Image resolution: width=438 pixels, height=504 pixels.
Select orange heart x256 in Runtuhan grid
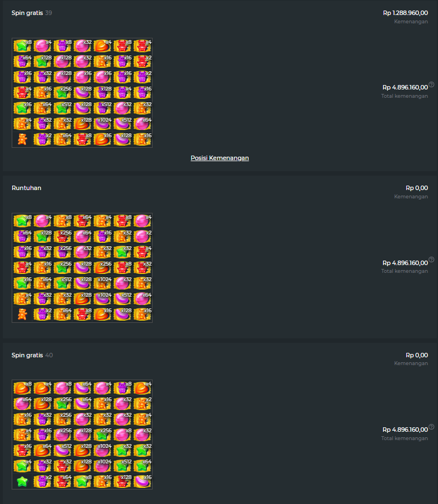click(x=103, y=267)
